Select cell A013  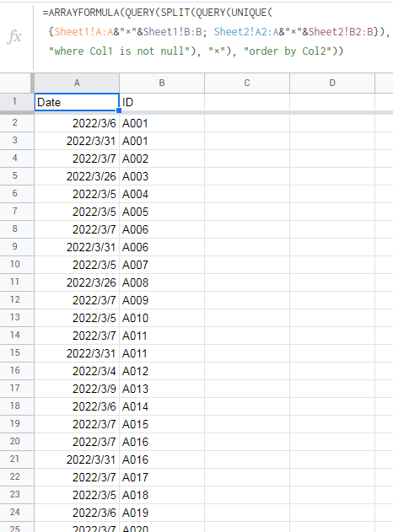pyautogui.click(x=162, y=389)
